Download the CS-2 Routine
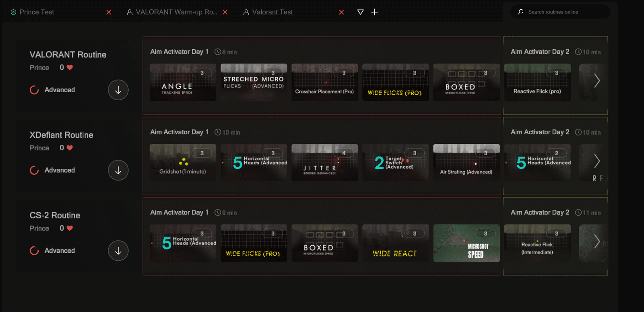Image resolution: width=644 pixels, height=312 pixels. click(x=118, y=251)
